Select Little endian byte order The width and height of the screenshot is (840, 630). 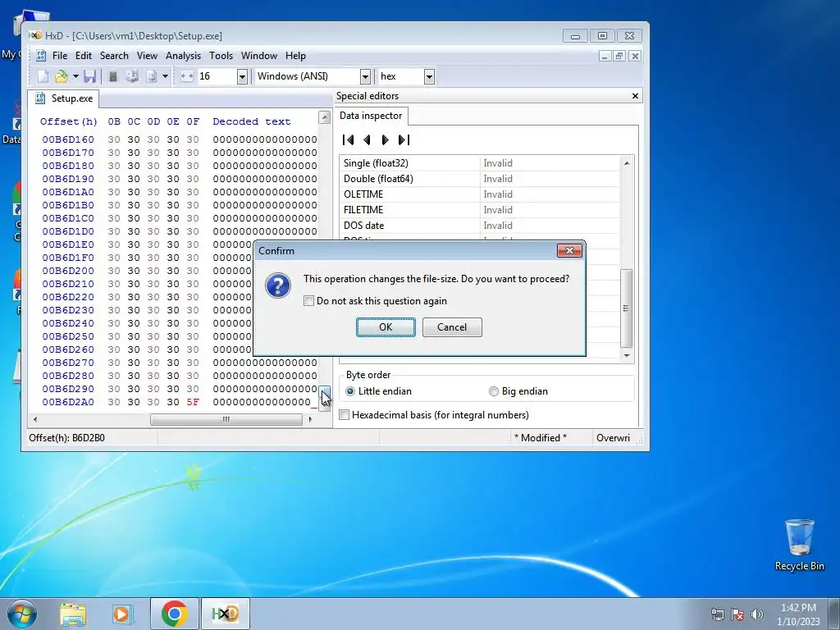coord(349,391)
